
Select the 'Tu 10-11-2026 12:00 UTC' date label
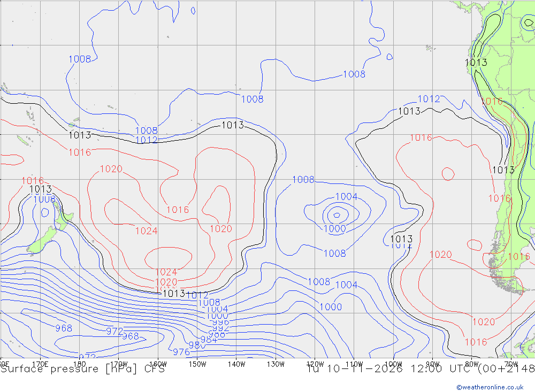(x=390, y=369)
